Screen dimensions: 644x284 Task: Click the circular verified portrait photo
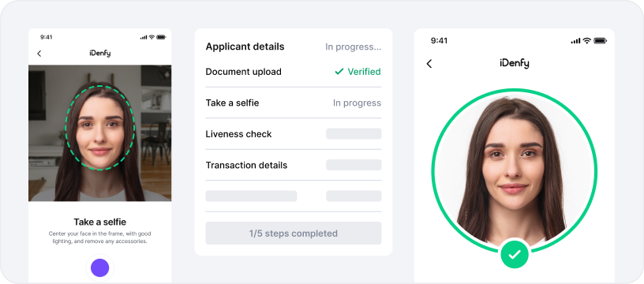515,170
